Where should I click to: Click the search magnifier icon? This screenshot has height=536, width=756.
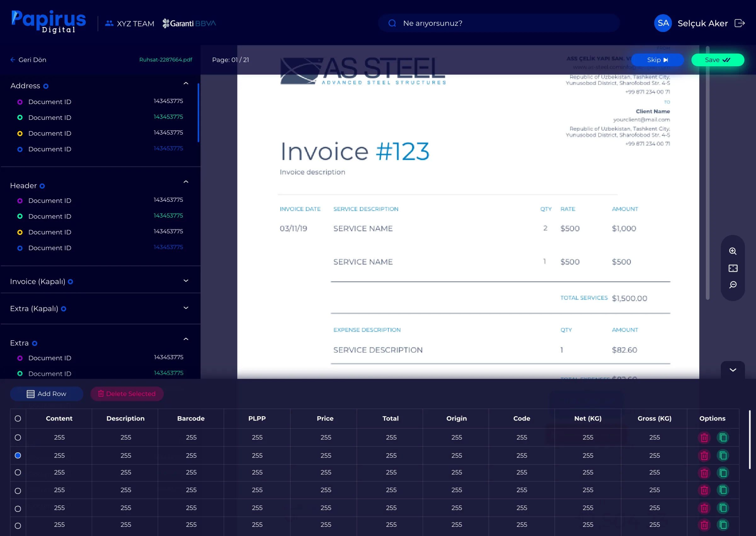(x=392, y=23)
